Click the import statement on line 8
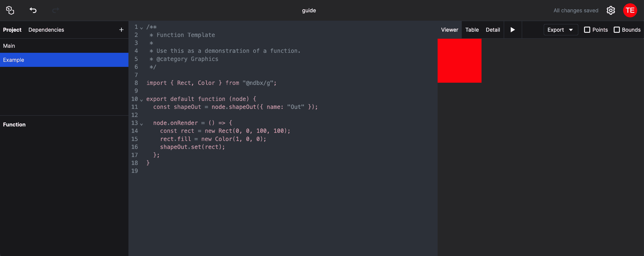Viewport: 644px width, 256px height. tap(211, 83)
